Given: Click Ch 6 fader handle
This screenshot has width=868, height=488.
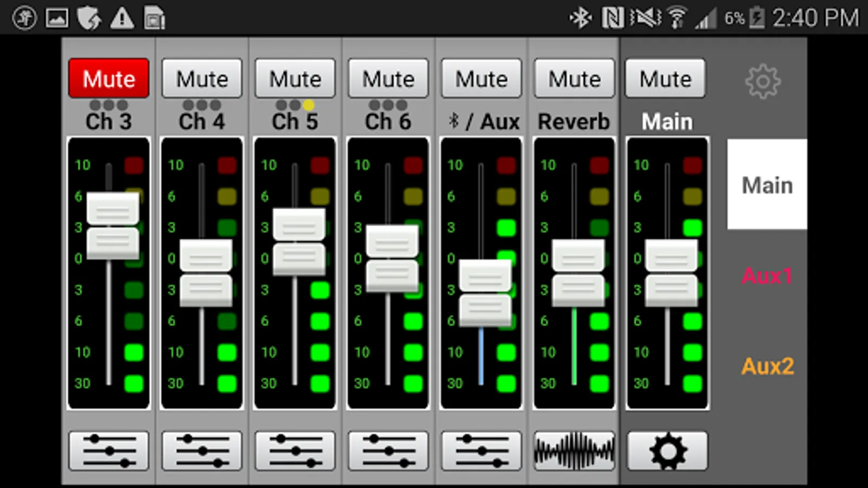Looking at the screenshot, I should pyautogui.click(x=392, y=259).
